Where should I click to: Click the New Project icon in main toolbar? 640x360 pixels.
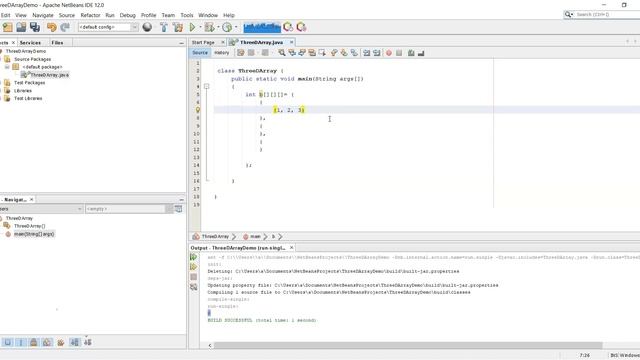click(x=8, y=27)
